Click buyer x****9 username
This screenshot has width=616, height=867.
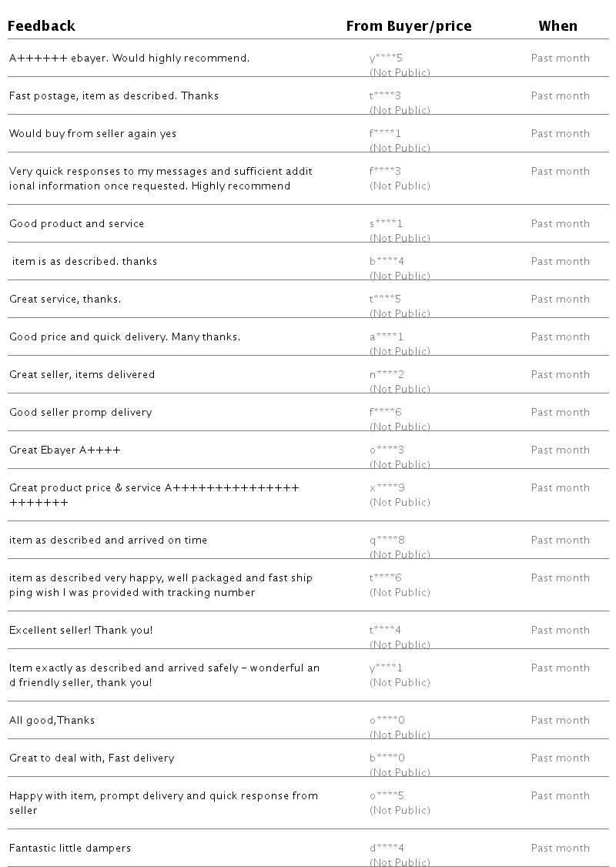[387, 488]
